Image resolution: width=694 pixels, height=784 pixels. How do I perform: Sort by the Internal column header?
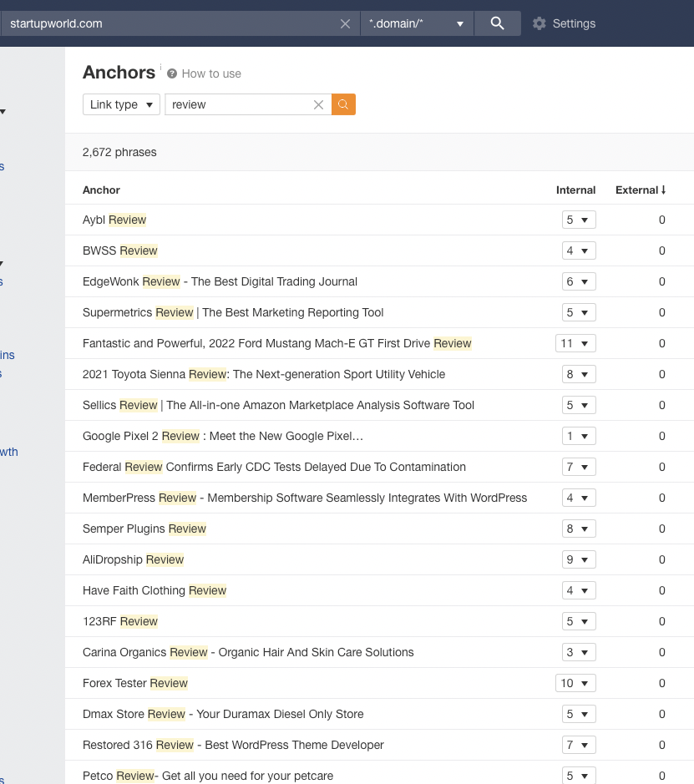pyautogui.click(x=575, y=190)
